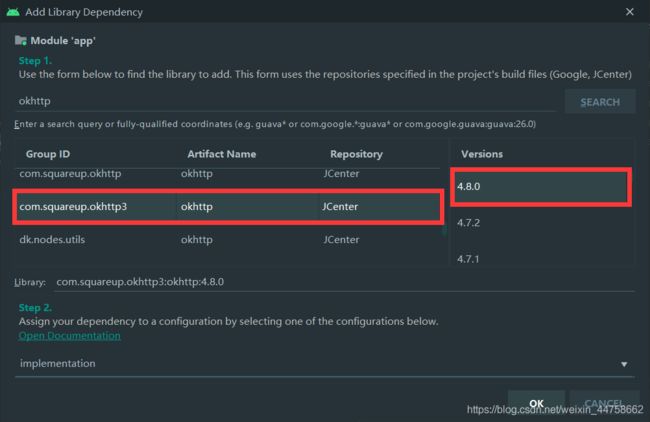Click the SEARCH button
The image size is (650, 422).
(x=600, y=102)
